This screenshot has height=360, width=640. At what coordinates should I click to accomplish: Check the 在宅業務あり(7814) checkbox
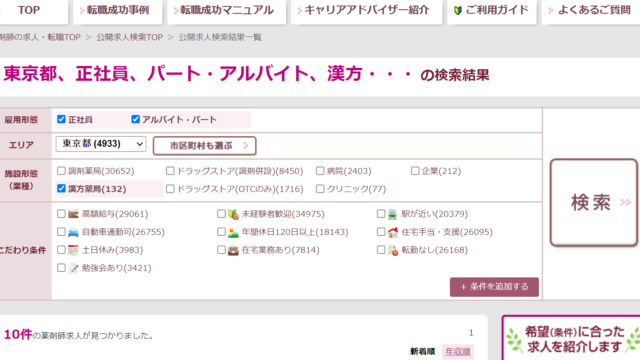[221, 249]
